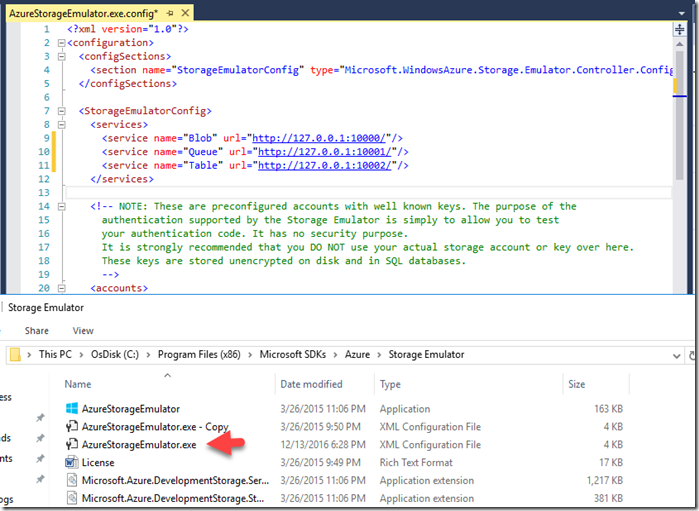Collapse the configuration element on line 2

click(x=62, y=43)
